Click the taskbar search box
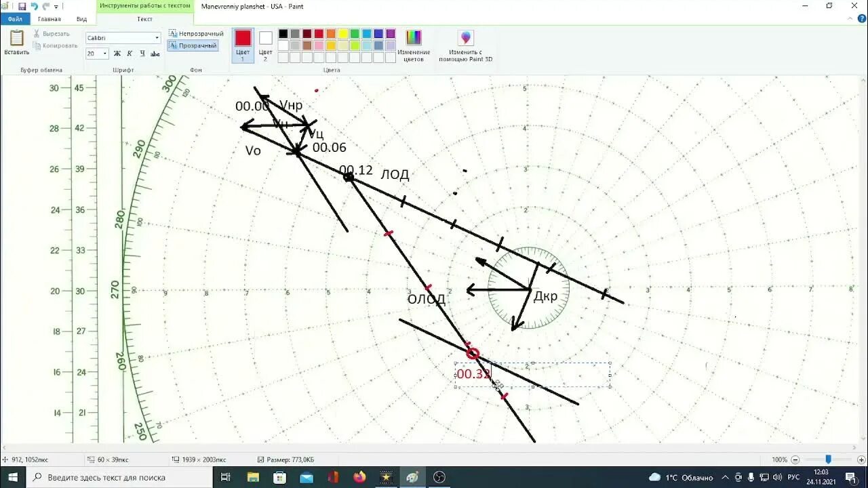Viewport: 868px width, 488px height. tap(119, 477)
